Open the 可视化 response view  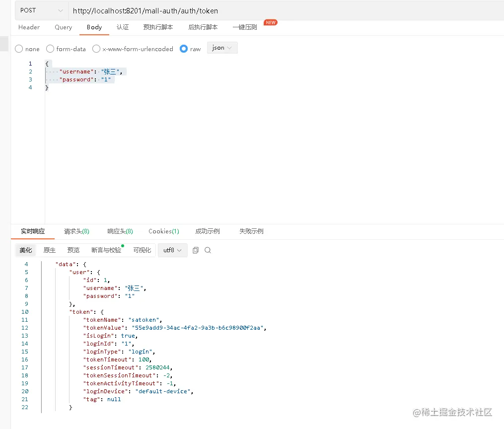click(x=142, y=250)
